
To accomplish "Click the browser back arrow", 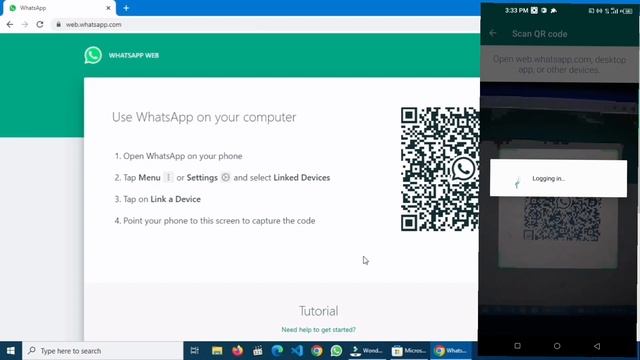I will [x=10, y=24].
